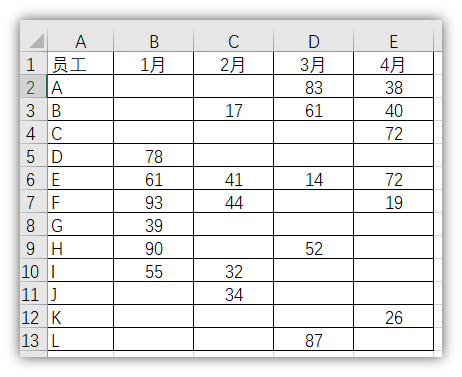
Task: Select column D header
Action: click(314, 41)
